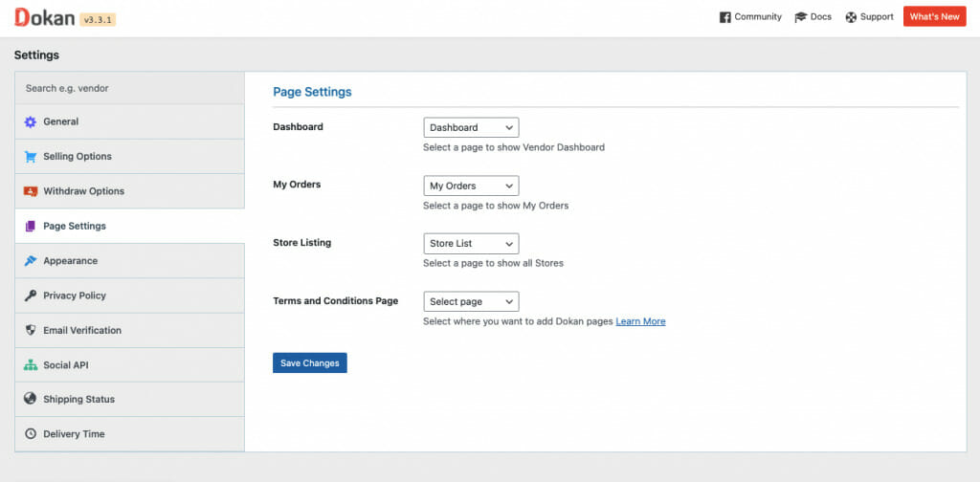Click the Email Verification shield icon

pos(30,330)
